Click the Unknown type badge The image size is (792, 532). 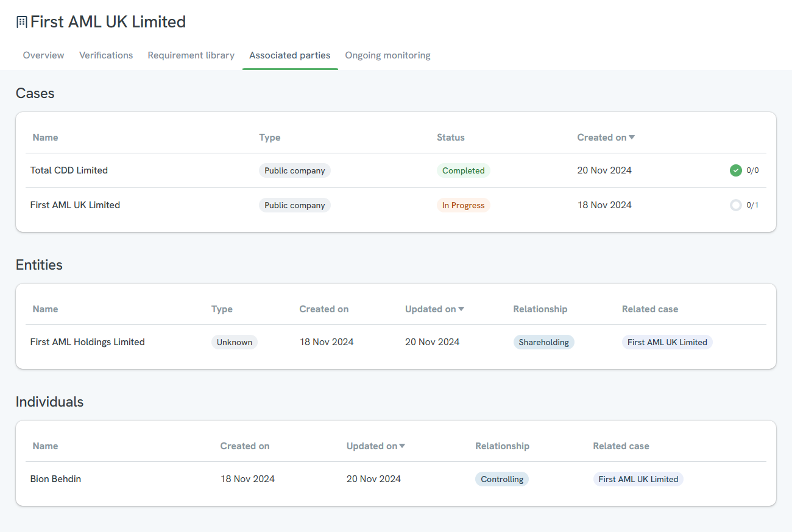pos(235,342)
